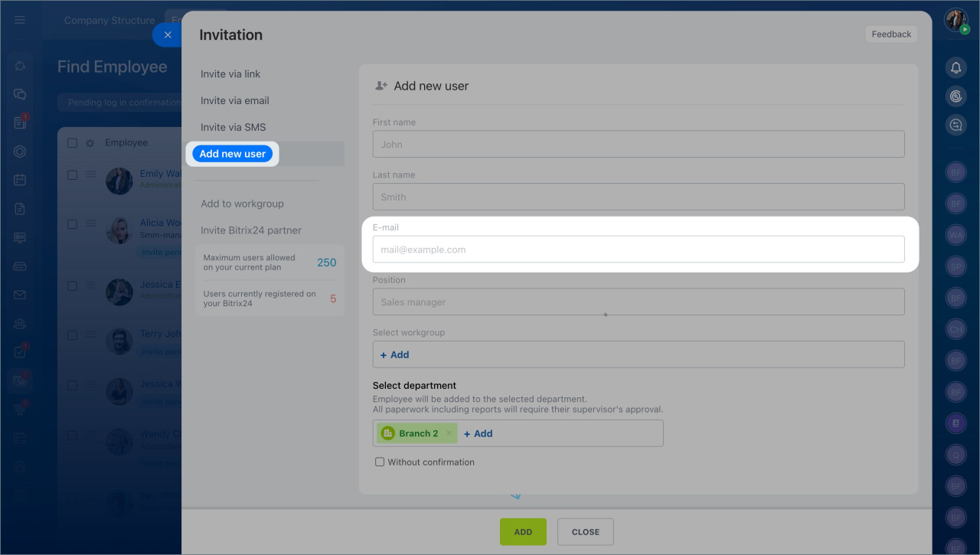Select Invite via link option
The image size is (980, 555).
(230, 74)
